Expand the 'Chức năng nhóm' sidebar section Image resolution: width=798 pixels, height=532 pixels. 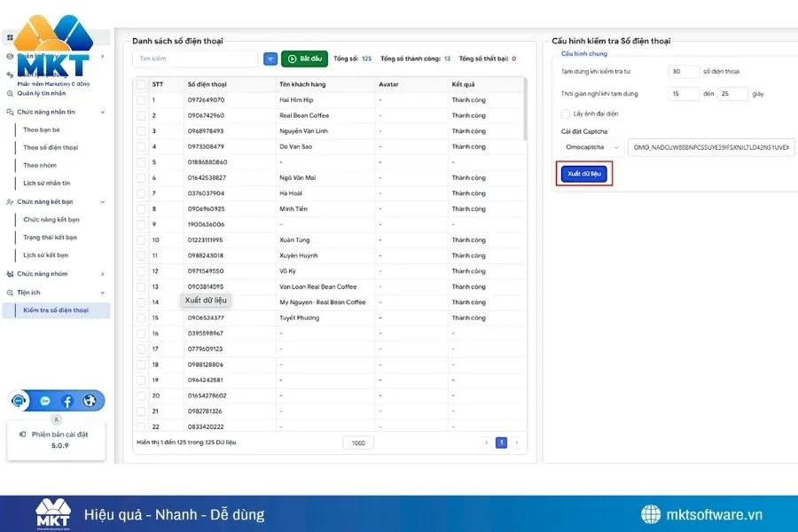[103, 274]
